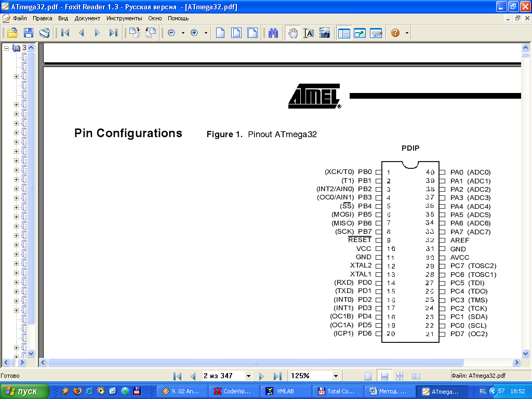
Task: Click the document vertical scrollbar up arrow
Action: [525, 47]
